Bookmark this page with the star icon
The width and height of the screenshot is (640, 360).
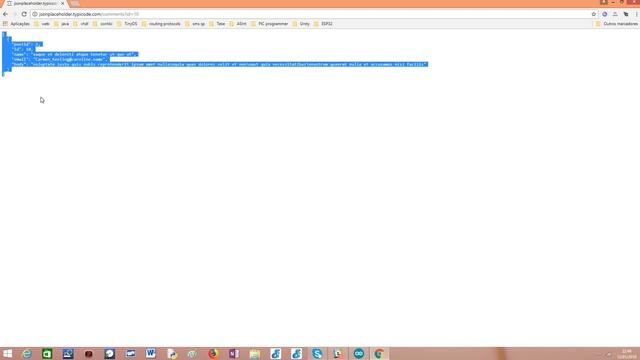point(594,14)
